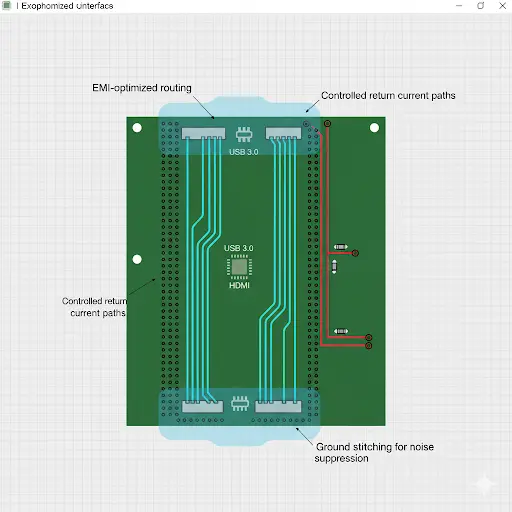The image size is (512, 512).
Task: Click 'Ground stitching for noise suppression' label
Action: [x=374, y=452]
